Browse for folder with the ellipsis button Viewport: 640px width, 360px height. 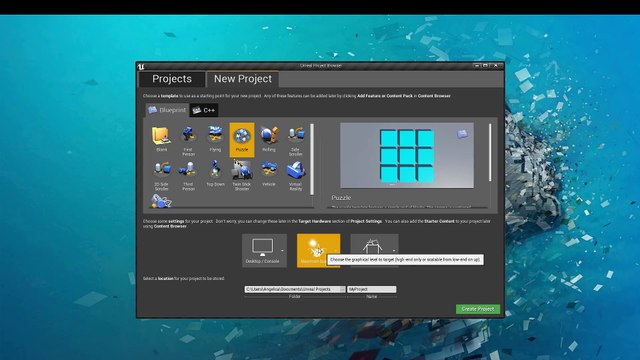pyautogui.click(x=342, y=289)
